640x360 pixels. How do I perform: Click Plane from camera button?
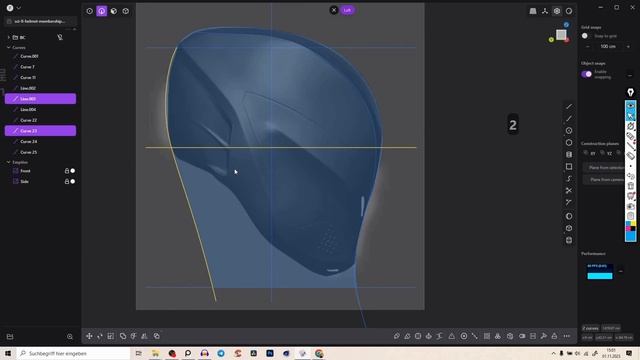pyautogui.click(x=604, y=180)
